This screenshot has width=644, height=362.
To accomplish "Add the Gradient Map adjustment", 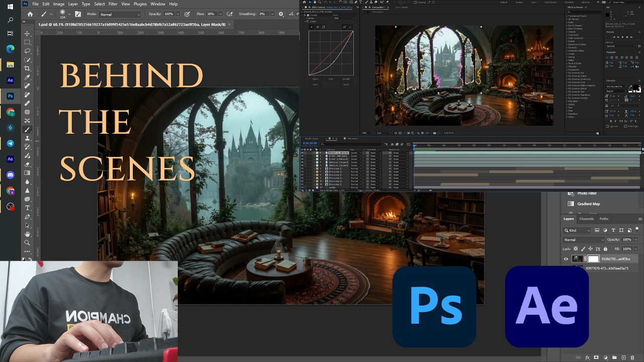I will click(588, 204).
